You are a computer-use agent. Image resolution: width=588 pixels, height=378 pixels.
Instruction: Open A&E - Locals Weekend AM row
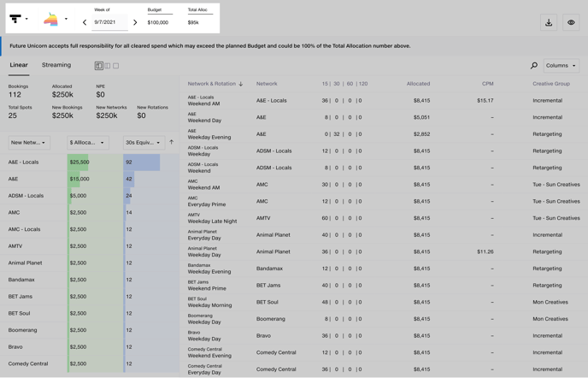point(384,101)
